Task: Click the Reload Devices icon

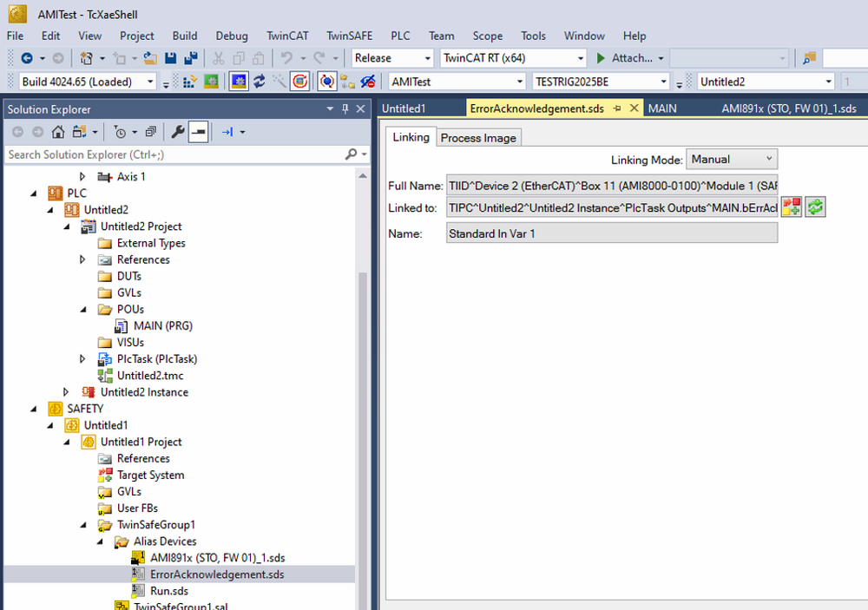Action: tap(259, 82)
